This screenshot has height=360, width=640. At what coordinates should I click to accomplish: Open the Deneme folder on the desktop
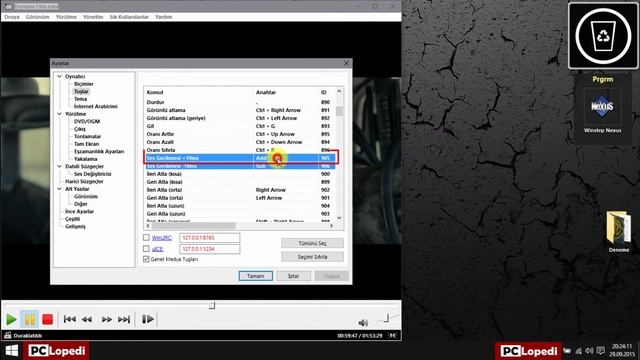(618, 231)
